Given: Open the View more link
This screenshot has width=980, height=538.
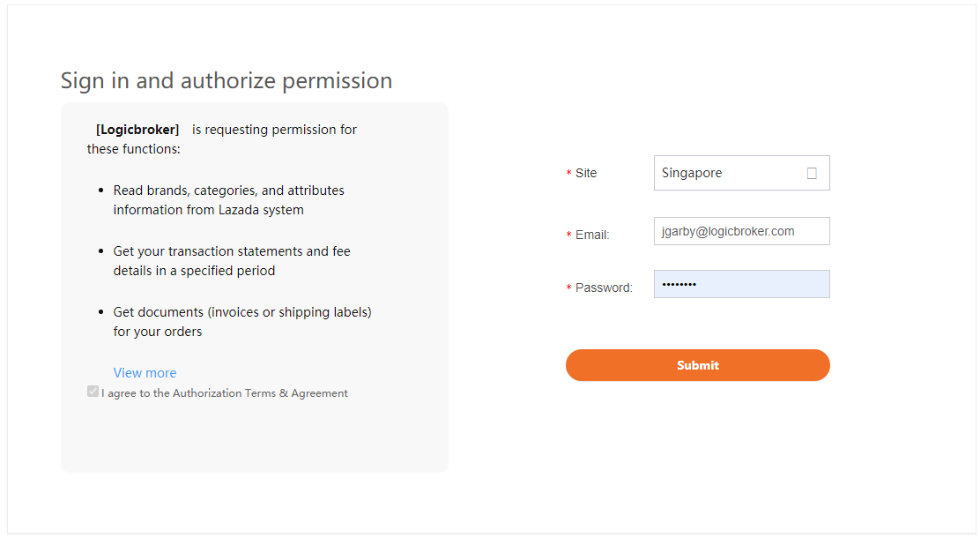Looking at the screenshot, I should coord(145,373).
